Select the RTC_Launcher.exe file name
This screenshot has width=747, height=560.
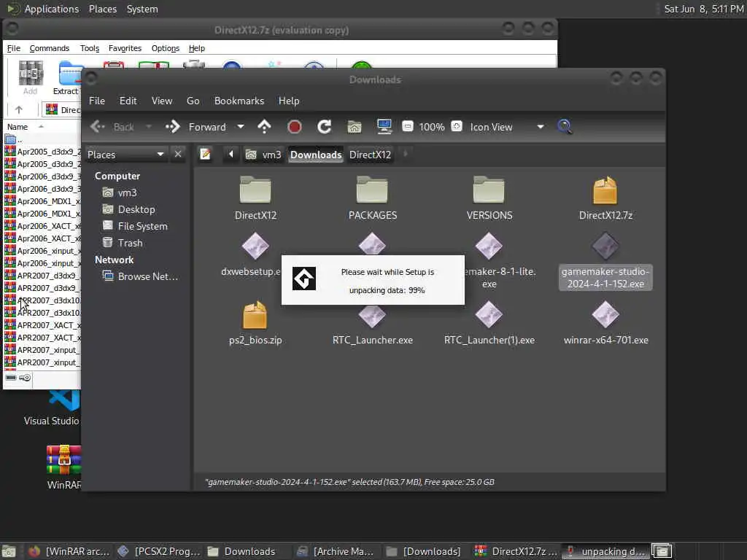(x=373, y=340)
